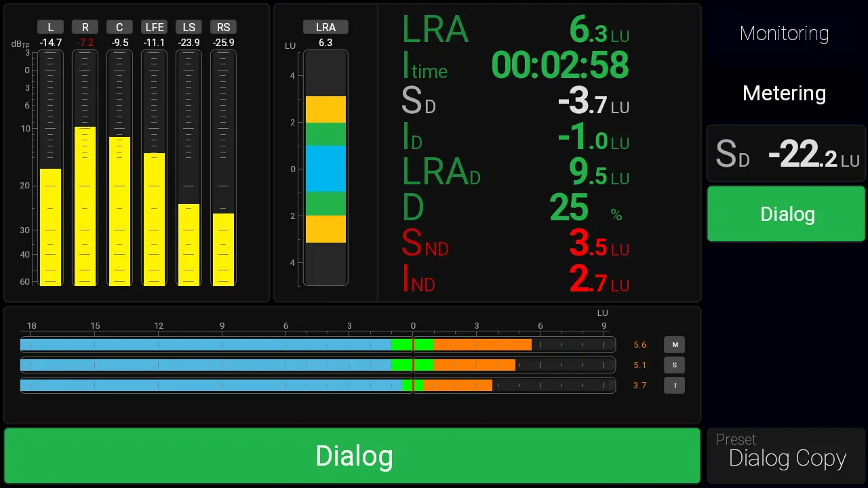Select the C channel label
The width and height of the screenshot is (868, 488).
tap(119, 27)
